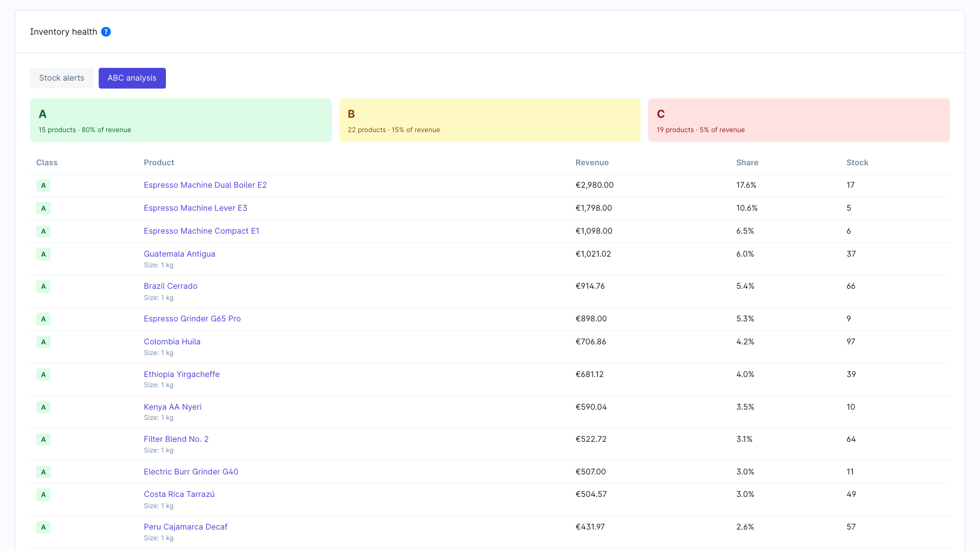Click the A class badge for Kenya AA Nyeri

[x=43, y=407]
